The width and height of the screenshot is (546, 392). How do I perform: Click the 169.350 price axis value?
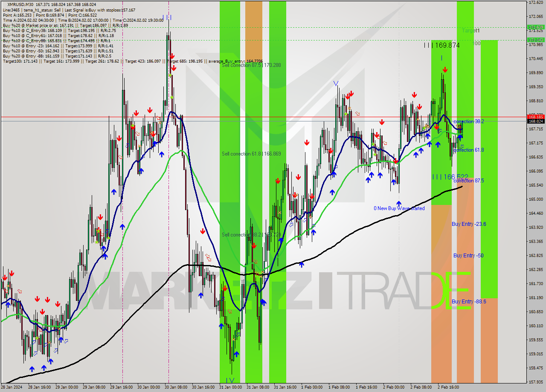coord(536,86)
